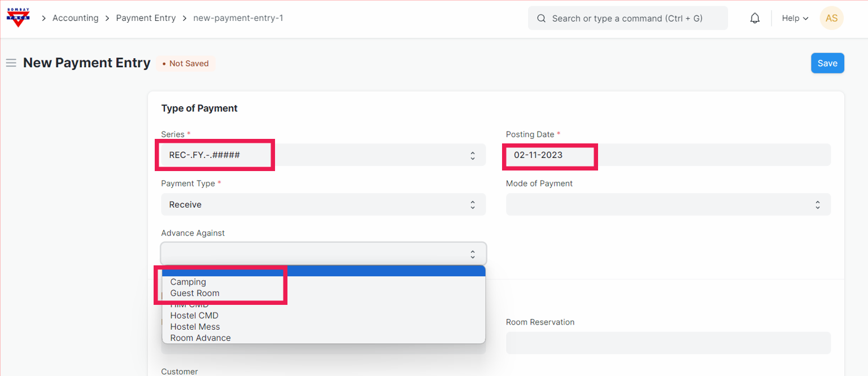The height and width of the screenshot is (376, 868).
Task: Choose Hostel CMD from the list
Action: [x=194, y=316]
